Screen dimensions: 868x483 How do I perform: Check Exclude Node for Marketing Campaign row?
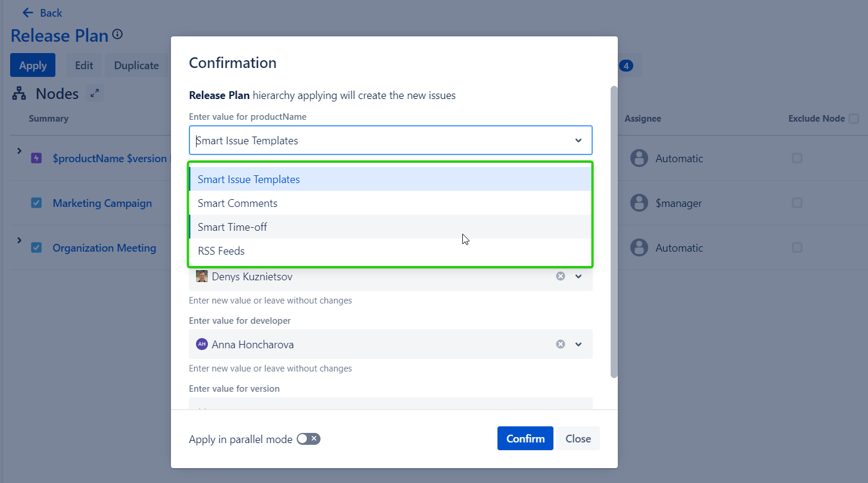pos(797,203)
